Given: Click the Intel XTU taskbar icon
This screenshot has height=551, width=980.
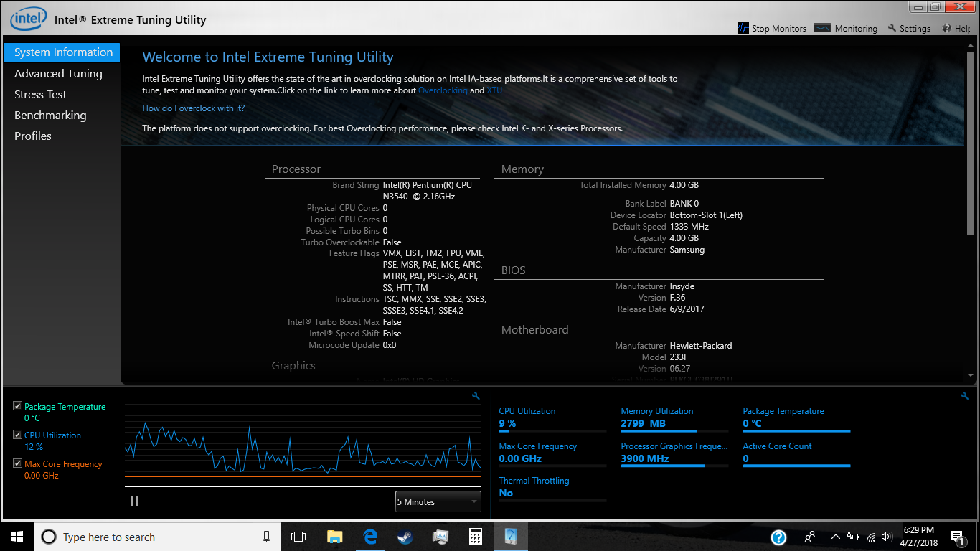Looking at the screenshot, I should [x=511, y=537].
